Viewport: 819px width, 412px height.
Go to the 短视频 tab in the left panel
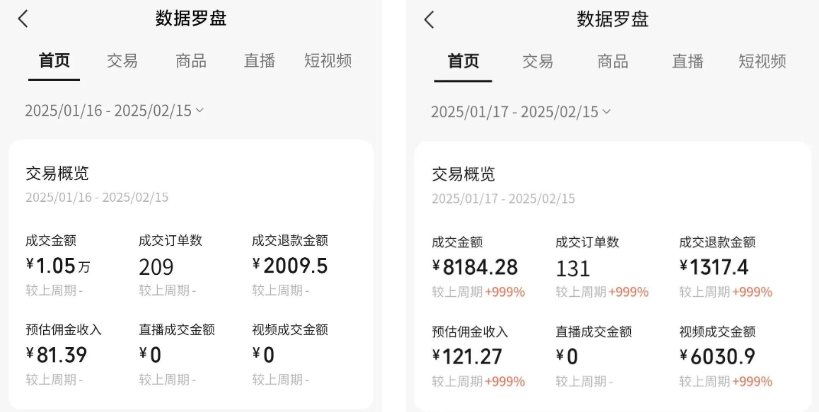[328, 61]
